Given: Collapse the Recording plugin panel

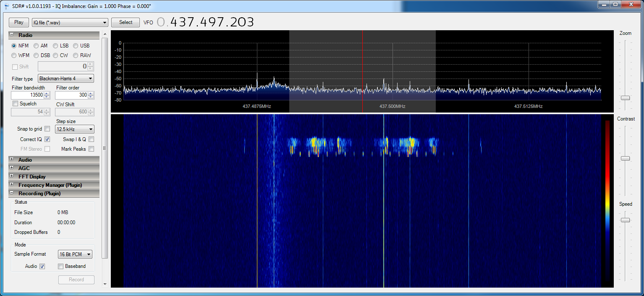Looking at the screenshot, I should (12, 193).
